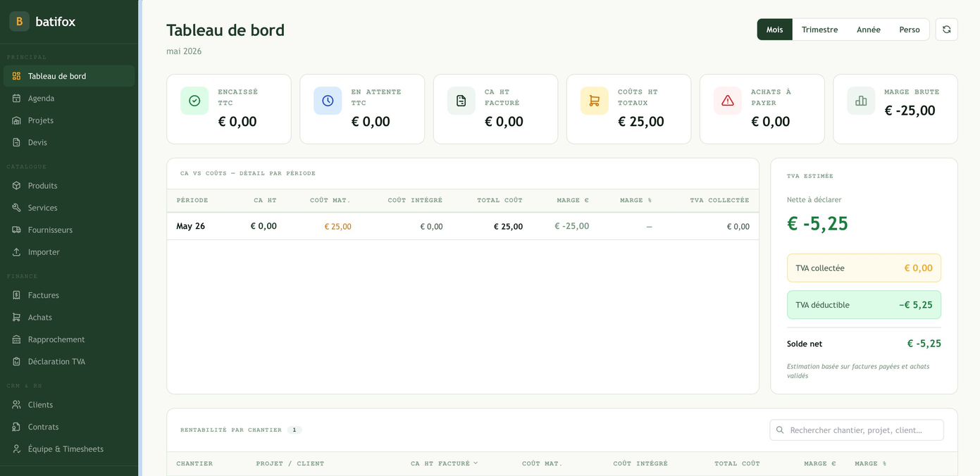
Task: Click the Importer upload icon
Action: 16,252
